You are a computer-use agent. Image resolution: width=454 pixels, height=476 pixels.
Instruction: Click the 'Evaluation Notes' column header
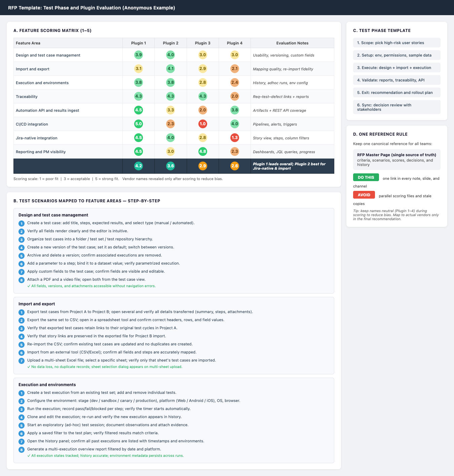click(292, 43)
